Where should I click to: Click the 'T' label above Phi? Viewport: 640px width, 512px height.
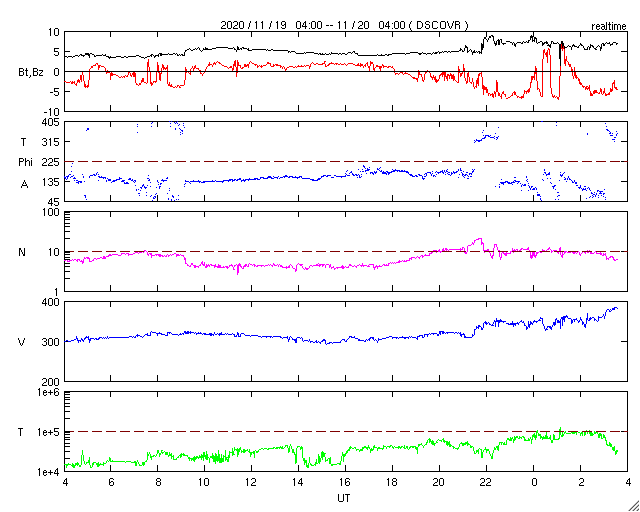point(22,142)
